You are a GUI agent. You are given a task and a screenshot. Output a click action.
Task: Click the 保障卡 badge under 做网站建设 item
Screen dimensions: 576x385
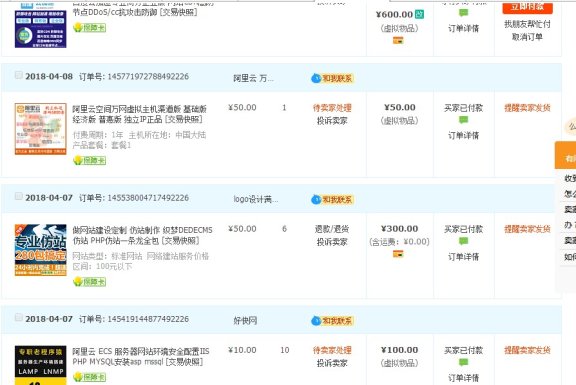(90, 282)
